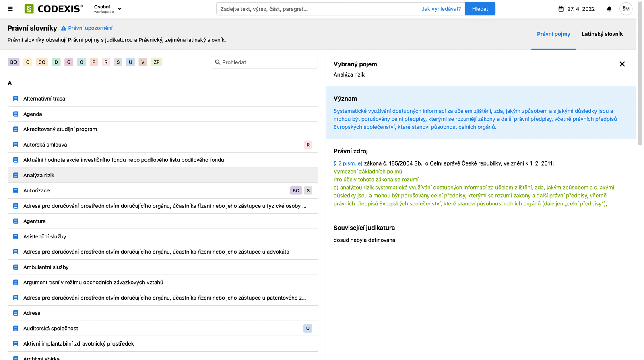The height and width of the screenshot is (360, 644).
Task: Toggle the ZP category filter tag
Action: click(x=157, y=62)
